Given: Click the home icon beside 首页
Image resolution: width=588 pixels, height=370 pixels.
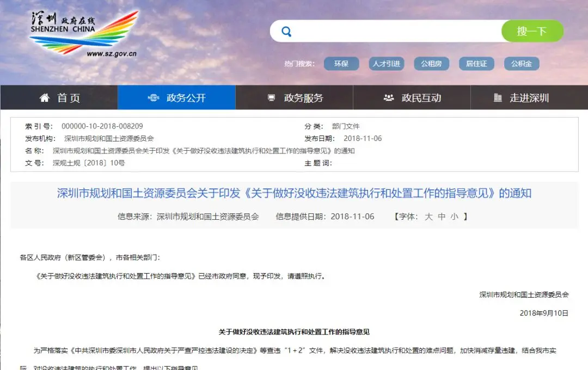Looking at the screenshot, I should pos(44,98).
